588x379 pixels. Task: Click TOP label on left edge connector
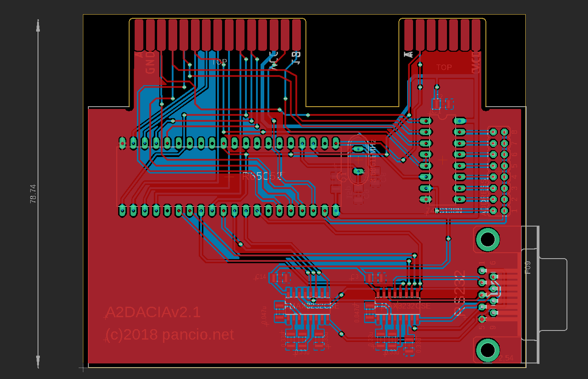pos(220,62)
